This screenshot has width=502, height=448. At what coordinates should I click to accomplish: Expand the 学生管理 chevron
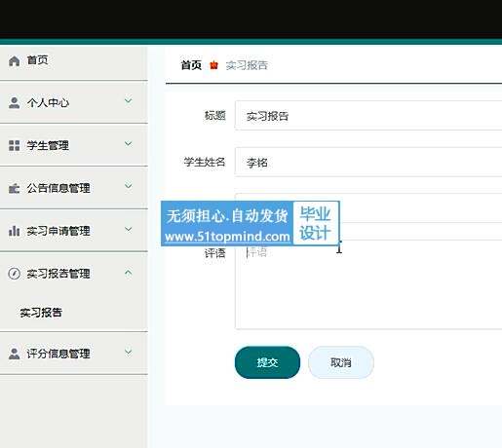[129, 143]
